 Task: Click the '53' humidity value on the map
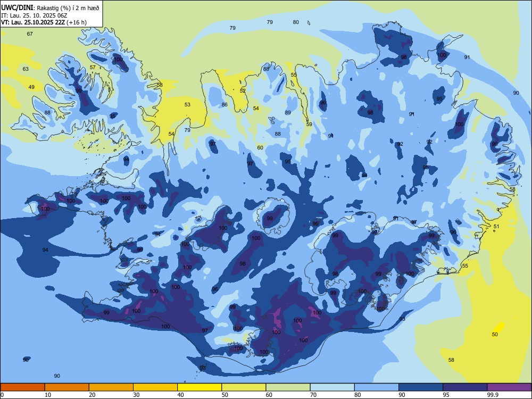pyautogui.click(x=187, y=104)
